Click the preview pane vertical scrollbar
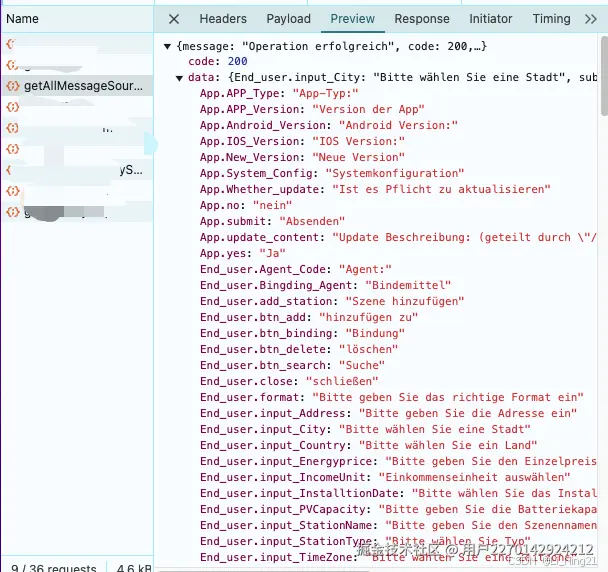 pyautogui.click(x=604, y=76)
